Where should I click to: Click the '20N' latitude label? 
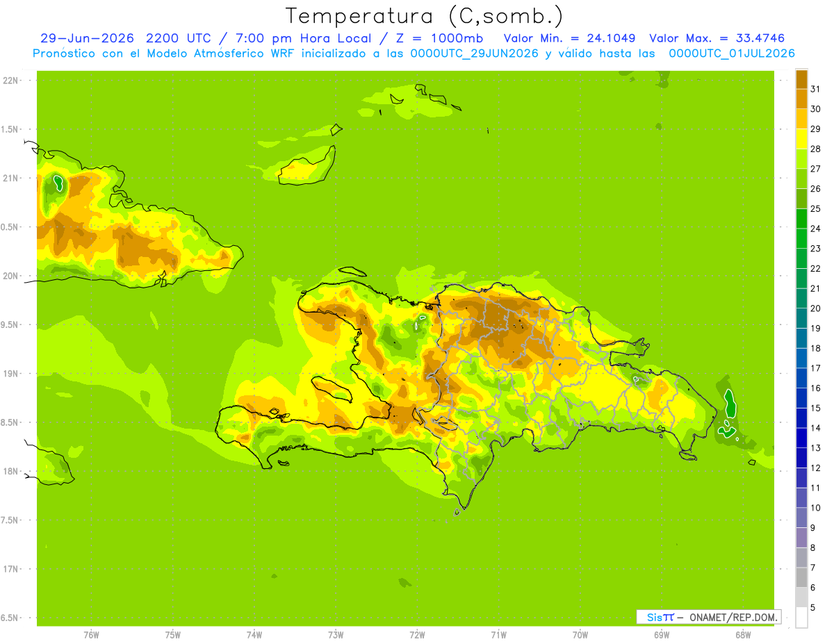tap(10, 276)
